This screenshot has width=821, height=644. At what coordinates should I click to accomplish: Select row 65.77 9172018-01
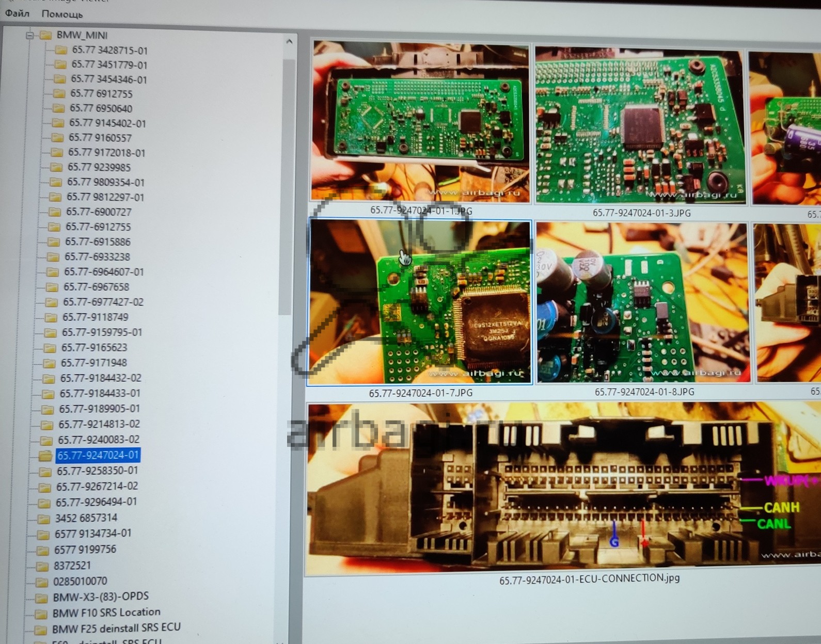[x=106, y=153]
